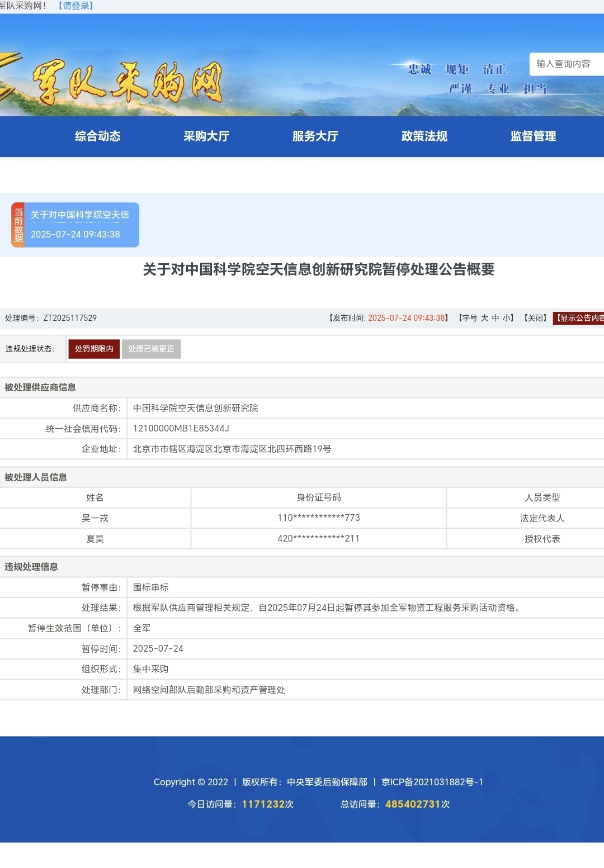Viewport: 604px width, 868px height.
Task: Open the 综合动态 menu
Action: tap(98, 136)
